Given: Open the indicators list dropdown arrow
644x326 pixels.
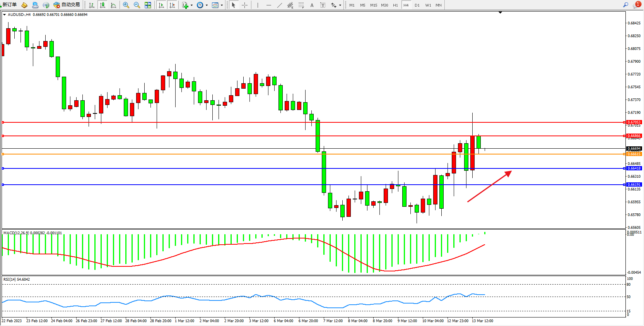Looking at the screenshot, I should point(191,5).
